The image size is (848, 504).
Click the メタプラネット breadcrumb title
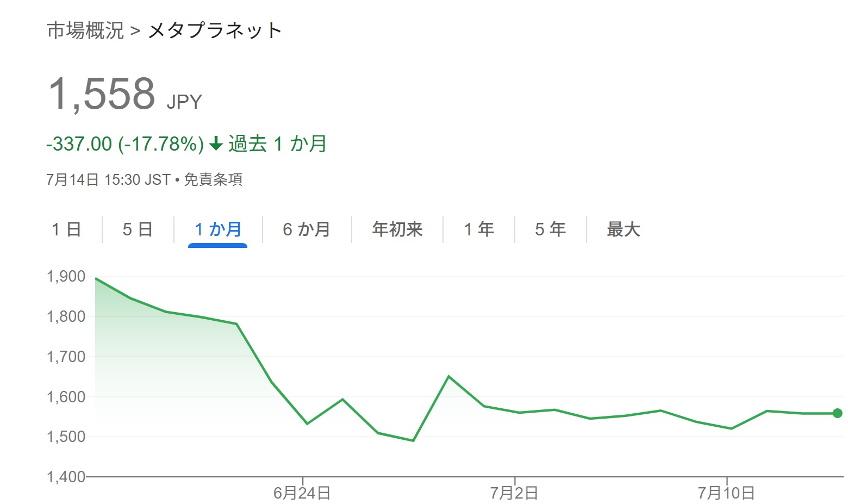point(215,30)
